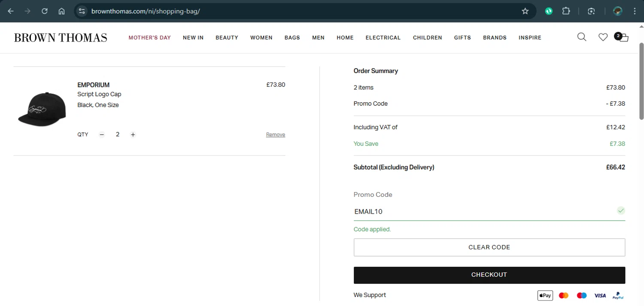Viewport: 644px width, 306px height.
Task: Open the Electrical menu
Action: pos(383,38)
